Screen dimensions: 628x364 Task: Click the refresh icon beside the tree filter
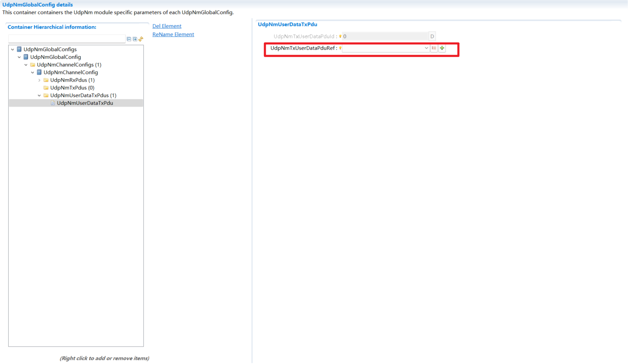point(141,39)
